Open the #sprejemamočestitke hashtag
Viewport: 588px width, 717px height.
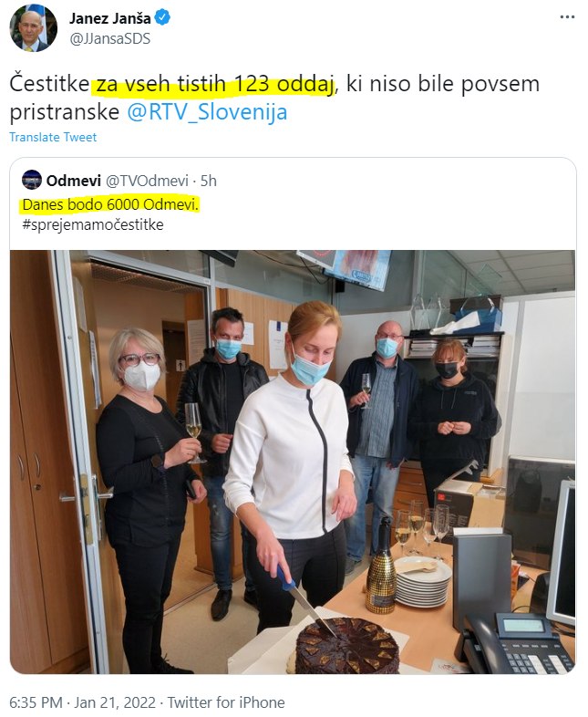point(93,224)
